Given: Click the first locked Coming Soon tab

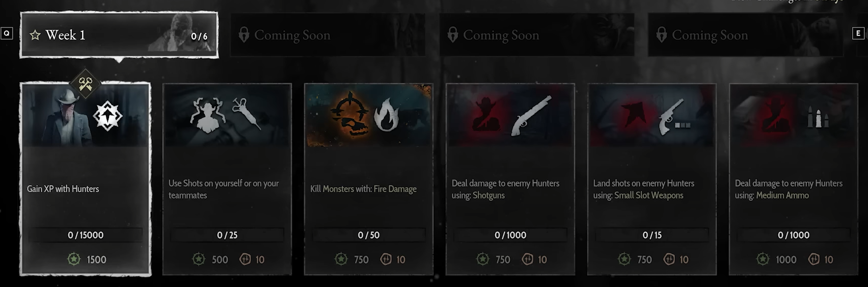Looking at the screenshot, I should pyautogui.click(x=328, y=35).
